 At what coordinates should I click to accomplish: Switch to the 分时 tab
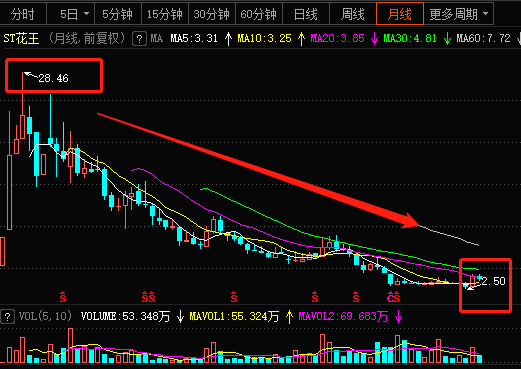click(23, 14)
